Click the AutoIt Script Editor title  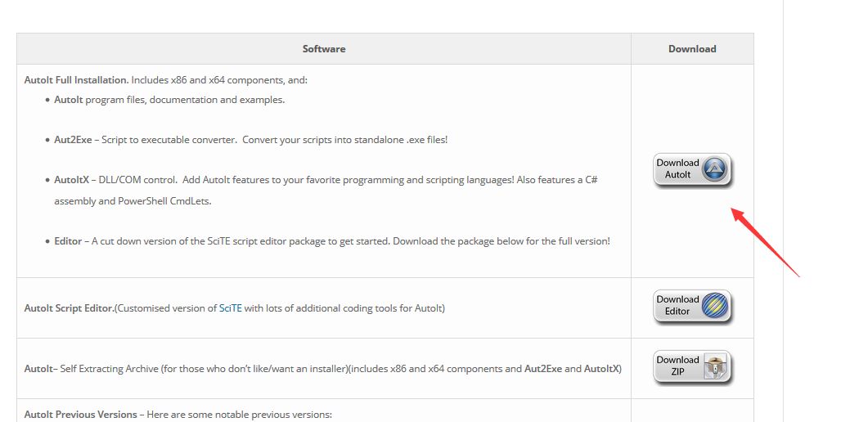(69, 308)
